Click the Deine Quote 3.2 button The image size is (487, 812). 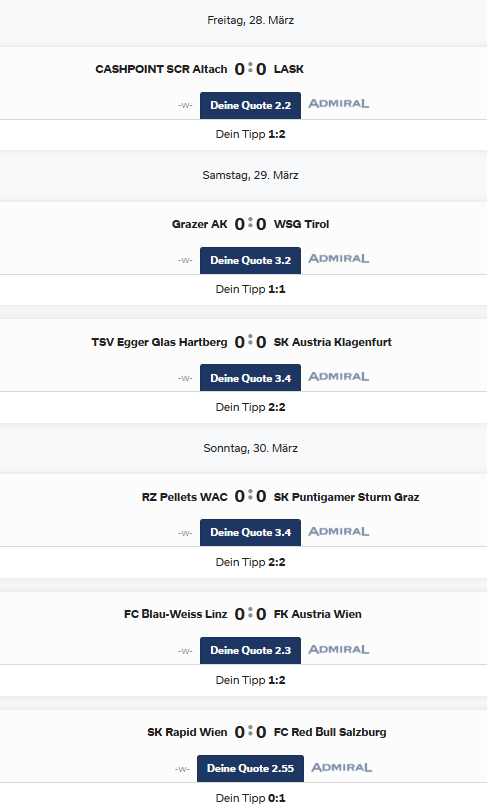point(250,260)
